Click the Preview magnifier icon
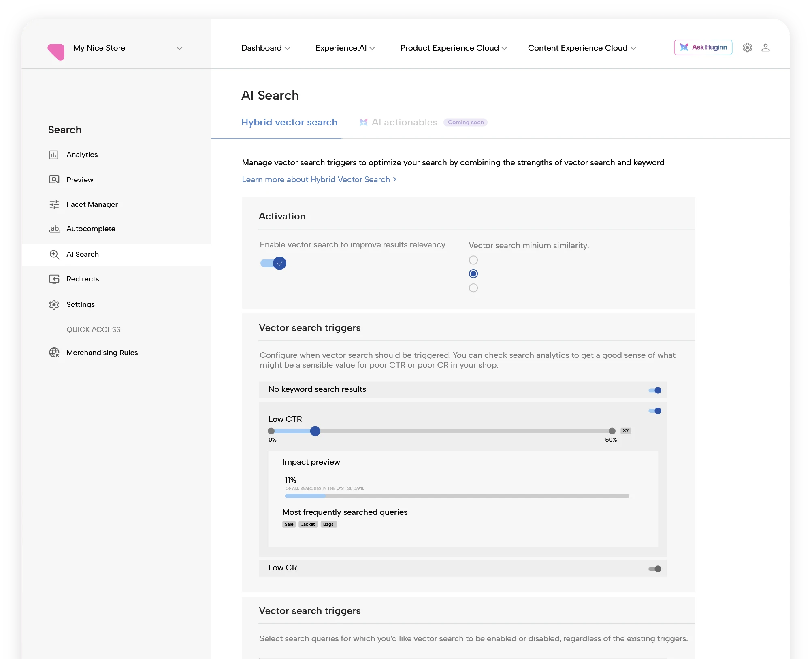Viewport: 812px width, 659px height. (54, 180)
